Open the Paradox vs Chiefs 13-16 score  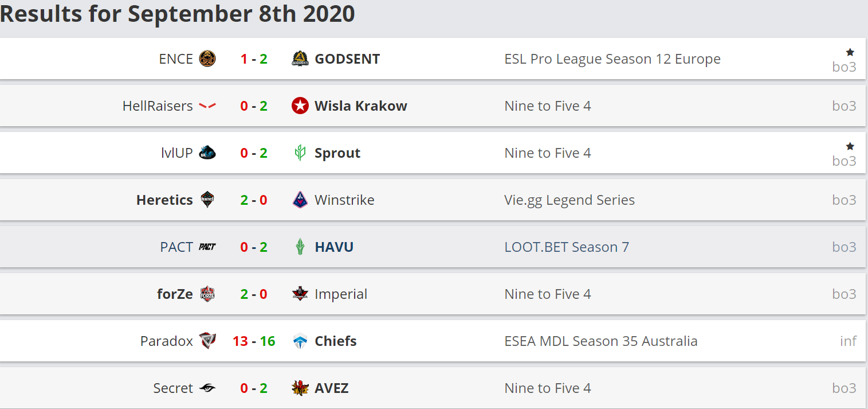(x=254, y=341)
